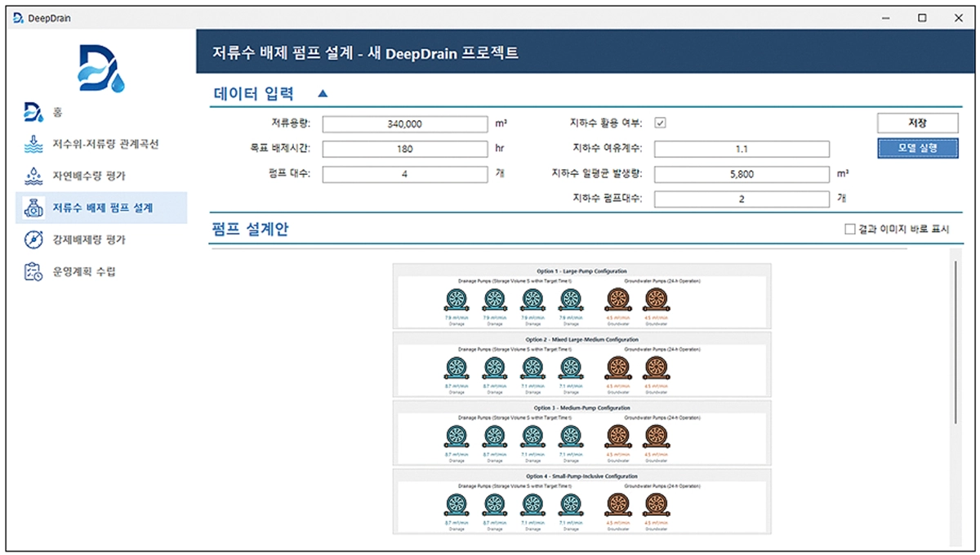Select the first groundwater pump in Option 2
980x555 pixels.
click(x=618, y=368)
